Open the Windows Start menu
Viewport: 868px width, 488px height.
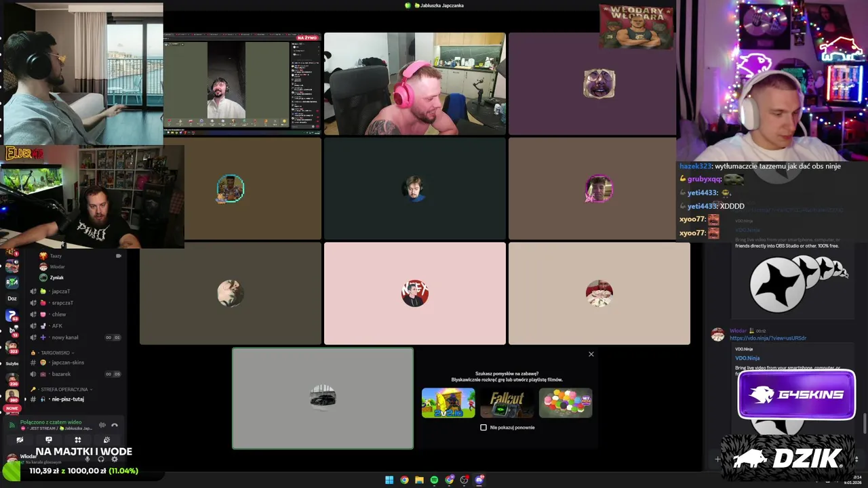coord(389,480)
